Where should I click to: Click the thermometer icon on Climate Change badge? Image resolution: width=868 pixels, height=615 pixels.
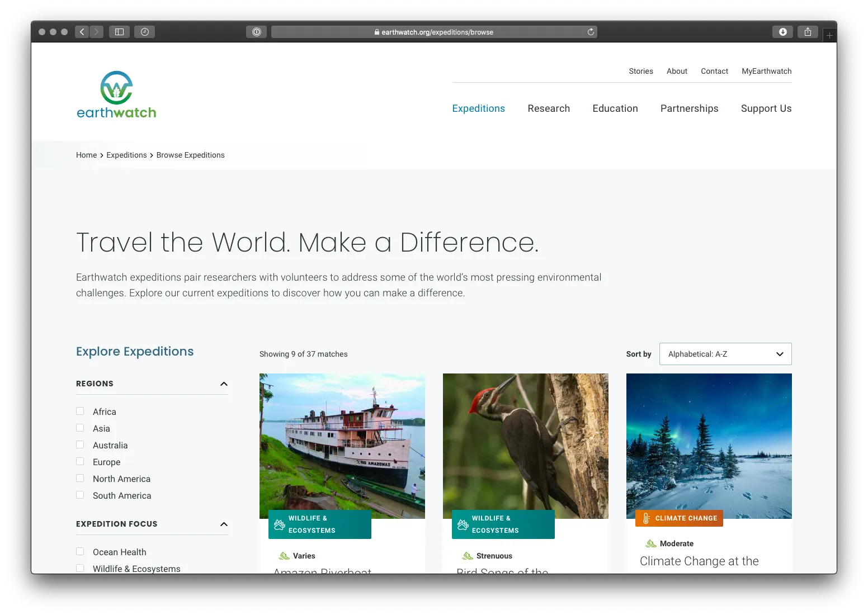(x=646, y=518)
